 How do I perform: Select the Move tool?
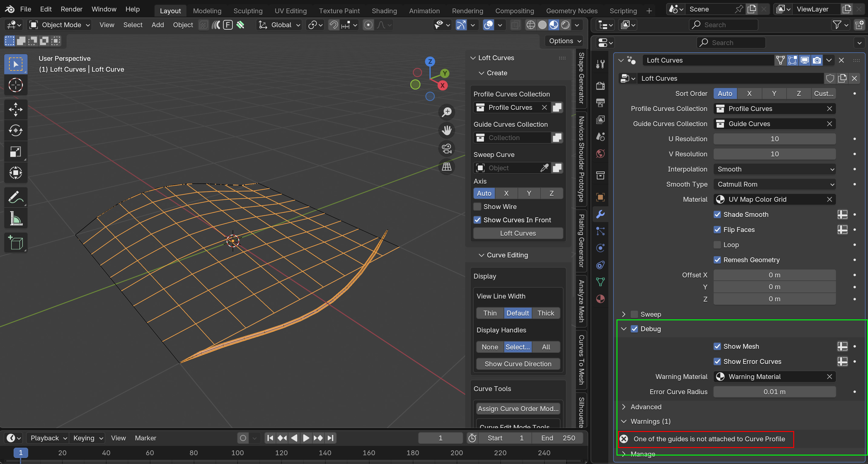(x=15, y=109)
